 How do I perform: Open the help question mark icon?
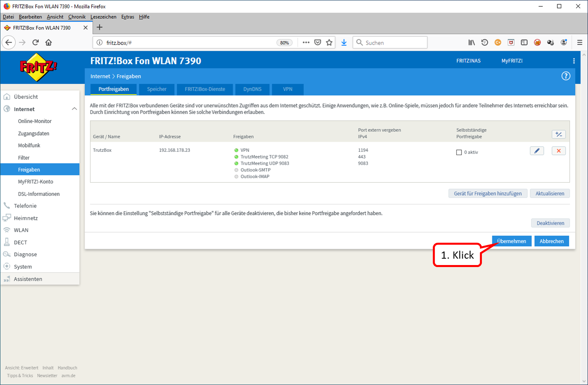tap(566, 76)
